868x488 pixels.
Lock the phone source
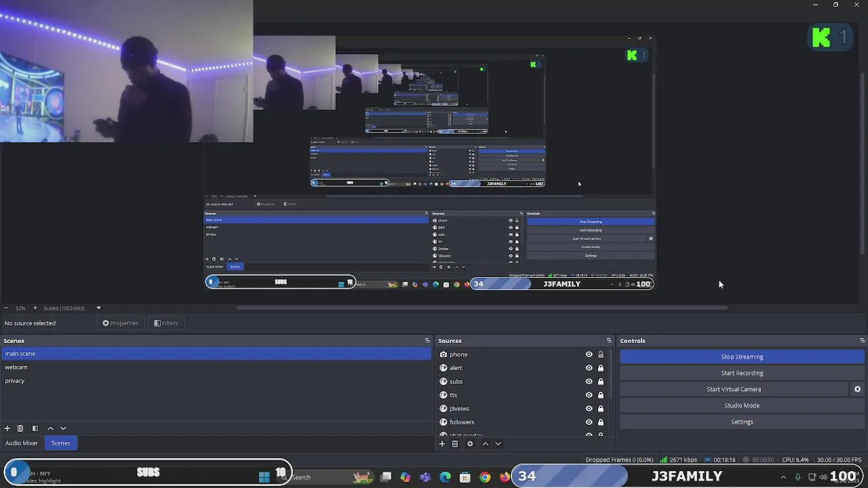[x=600, y=354]
